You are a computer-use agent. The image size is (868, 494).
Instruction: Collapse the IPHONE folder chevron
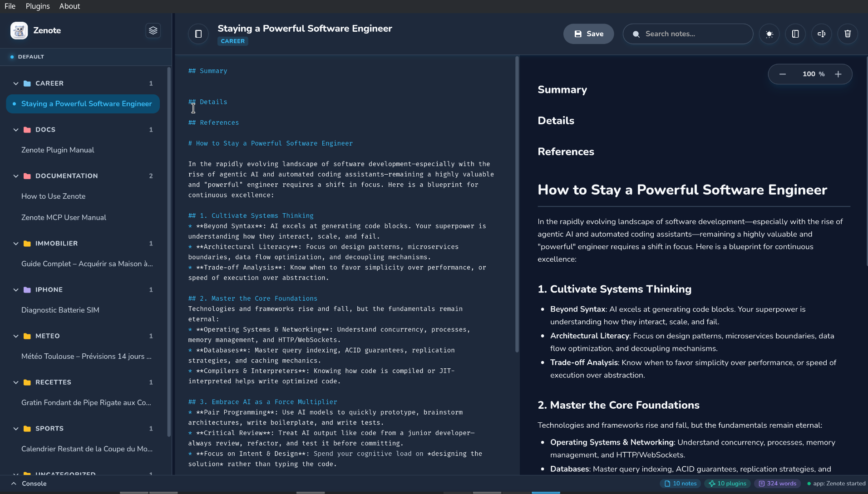click(16, 290)
